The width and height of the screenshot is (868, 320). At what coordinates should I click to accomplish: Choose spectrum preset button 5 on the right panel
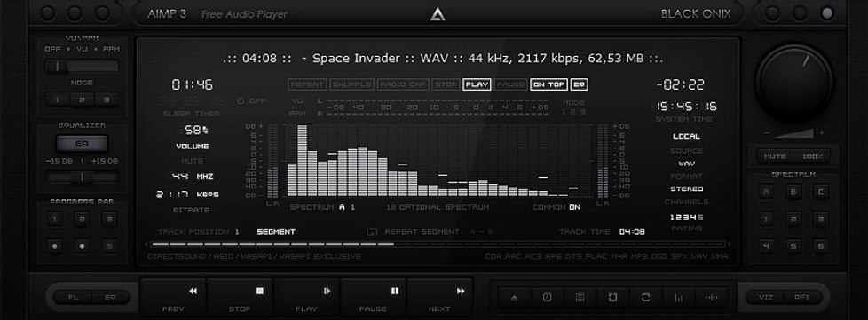(x=793, y=245)
